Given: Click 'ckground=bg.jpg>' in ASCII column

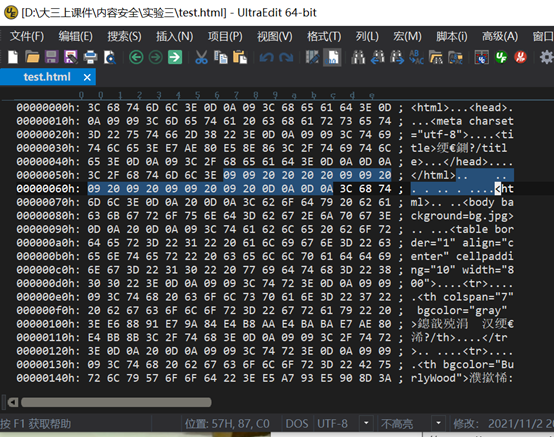Looking at the screenshot, I should tap(462, 216).
